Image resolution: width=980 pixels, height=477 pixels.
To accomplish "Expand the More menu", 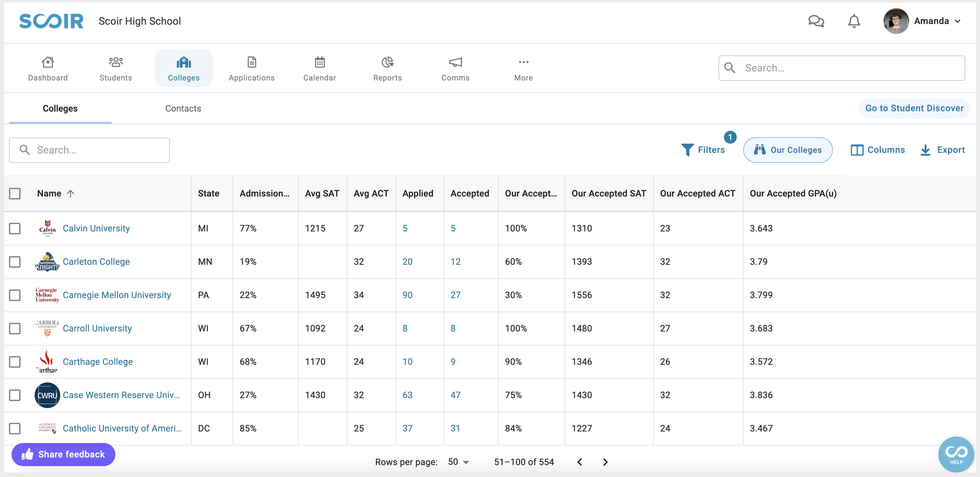I will [x=523, y=69].
